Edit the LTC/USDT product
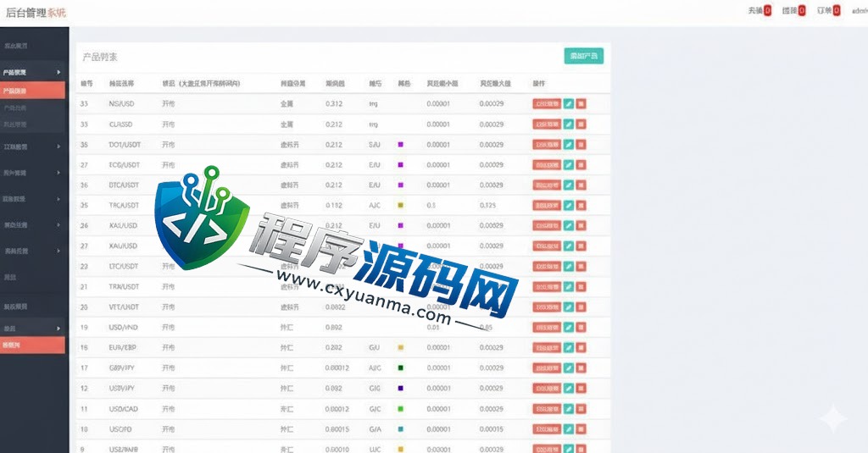This screenshot has height=453, width=868. click(569, 266)
